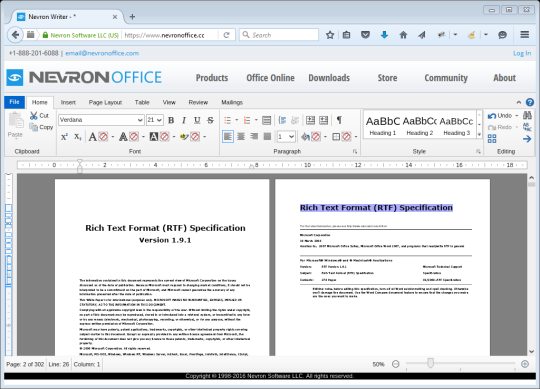This screenshot has height=389, width=540.
Task: Click the paragraph shading bucket icon
Action: coord(305,137)
